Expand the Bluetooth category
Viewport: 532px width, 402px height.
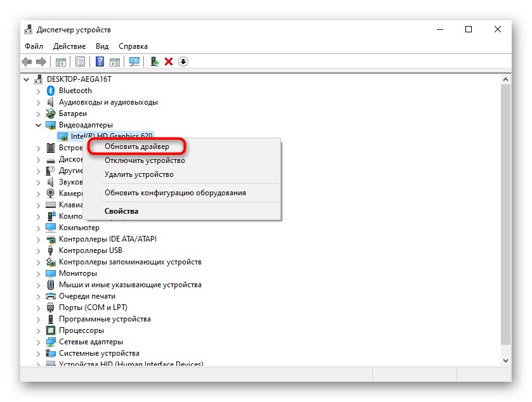point(38,91)
